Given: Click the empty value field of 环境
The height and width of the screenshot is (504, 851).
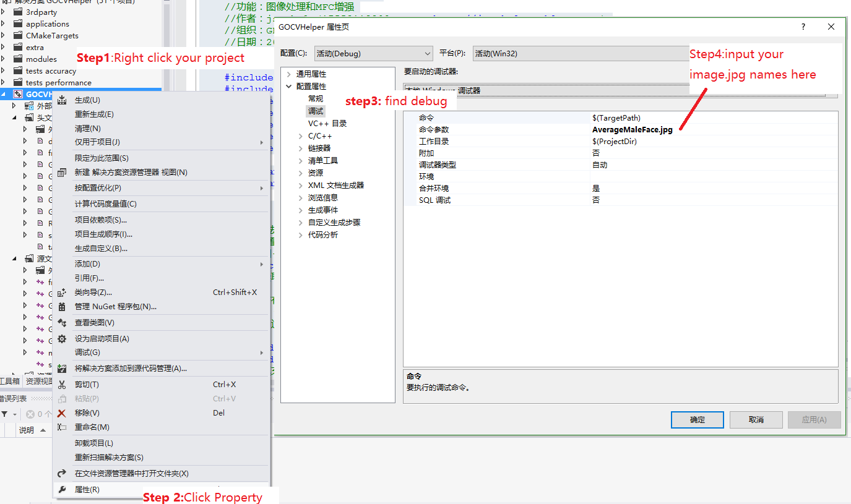Looking at the screenshot, I should point(714,177).
